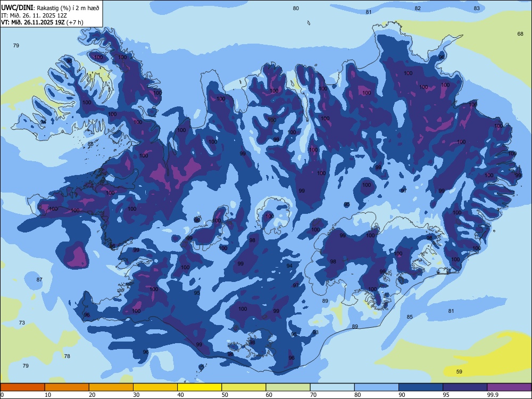
Task: Click the valid time 'VT: Mið. 26.11.2025 19Z (+7 h)'
Action: [x=42, y=22]
